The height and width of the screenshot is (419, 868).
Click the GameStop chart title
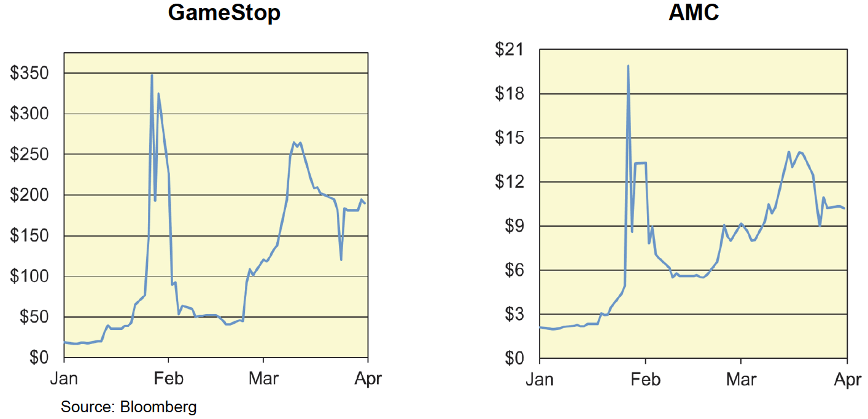(x=224, y=13)
